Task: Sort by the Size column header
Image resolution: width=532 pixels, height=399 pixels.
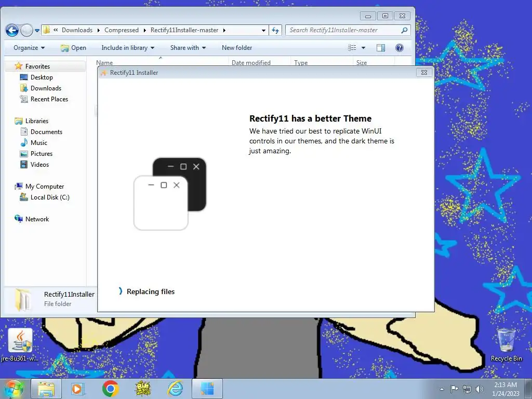Action: (x=362, y=63)
